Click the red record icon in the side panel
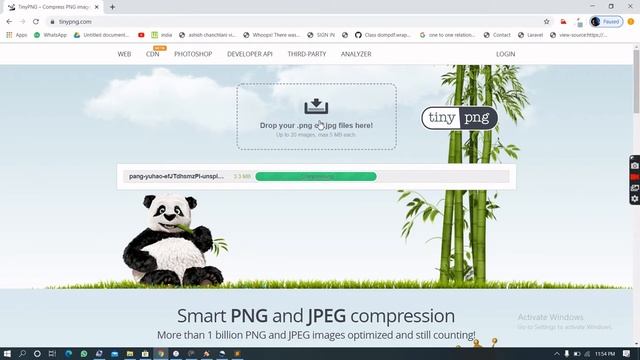 [x=635, y=177]
